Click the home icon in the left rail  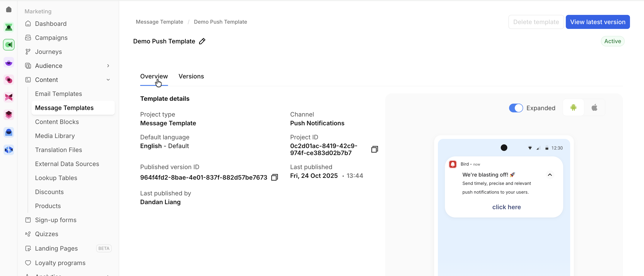[x=9, y=9]
